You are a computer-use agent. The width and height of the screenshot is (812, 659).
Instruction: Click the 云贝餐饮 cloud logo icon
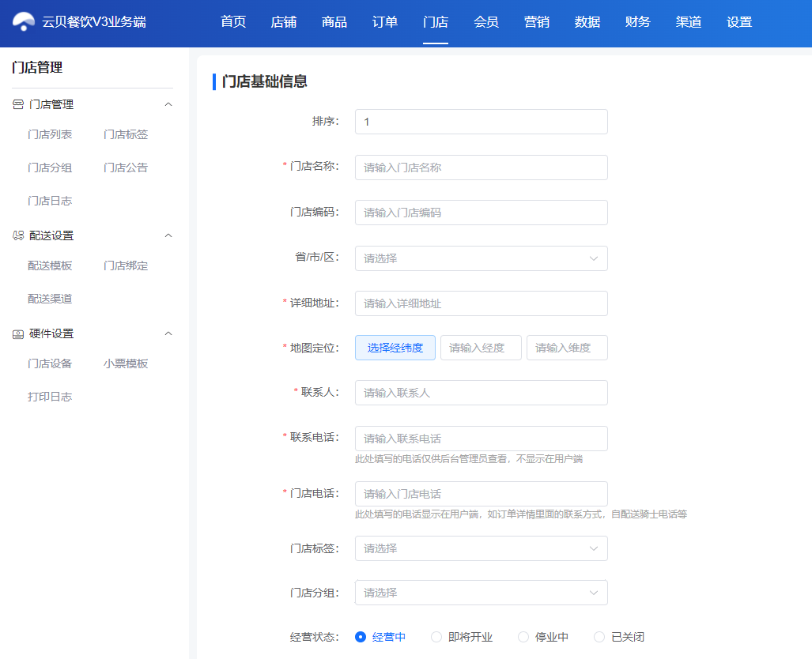(23, 22)
